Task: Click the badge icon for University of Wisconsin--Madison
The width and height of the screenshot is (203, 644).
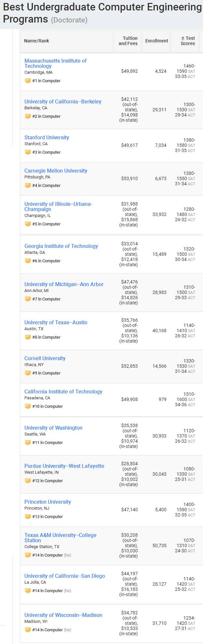Action: point(28,630)
